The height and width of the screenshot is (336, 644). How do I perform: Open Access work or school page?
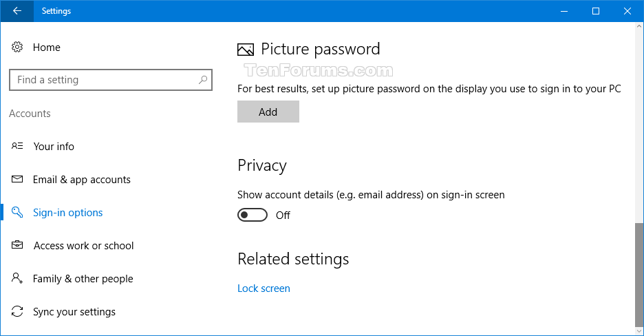tap(84, 246)
